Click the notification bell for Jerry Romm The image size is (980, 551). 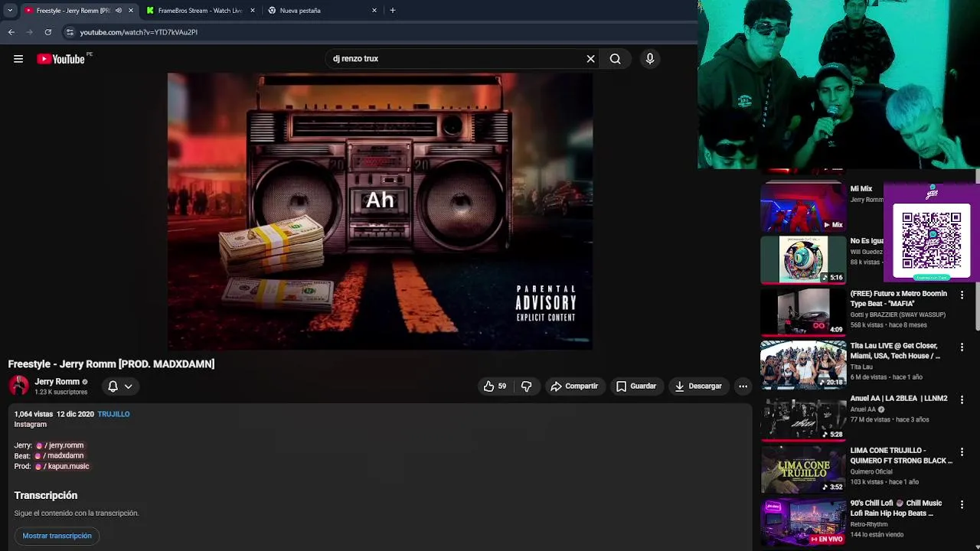point(113,386)
